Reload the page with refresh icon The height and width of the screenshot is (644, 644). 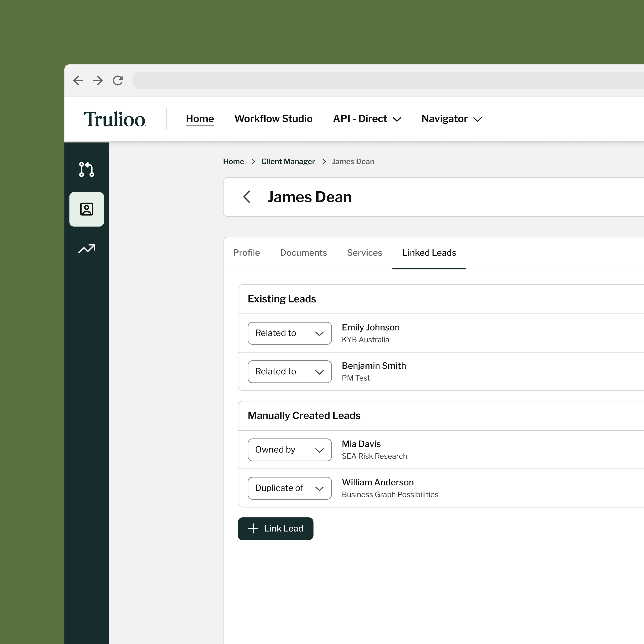point(118,80)
